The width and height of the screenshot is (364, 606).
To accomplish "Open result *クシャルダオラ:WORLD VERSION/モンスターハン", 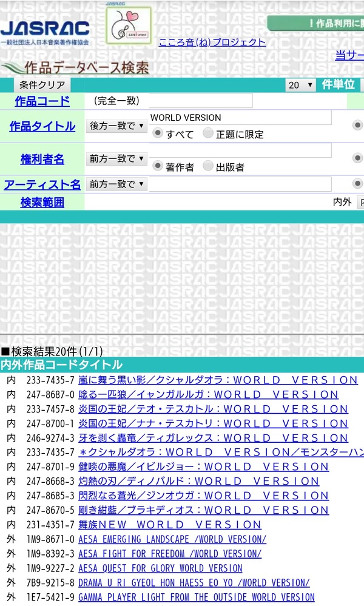I will point(221,452).
